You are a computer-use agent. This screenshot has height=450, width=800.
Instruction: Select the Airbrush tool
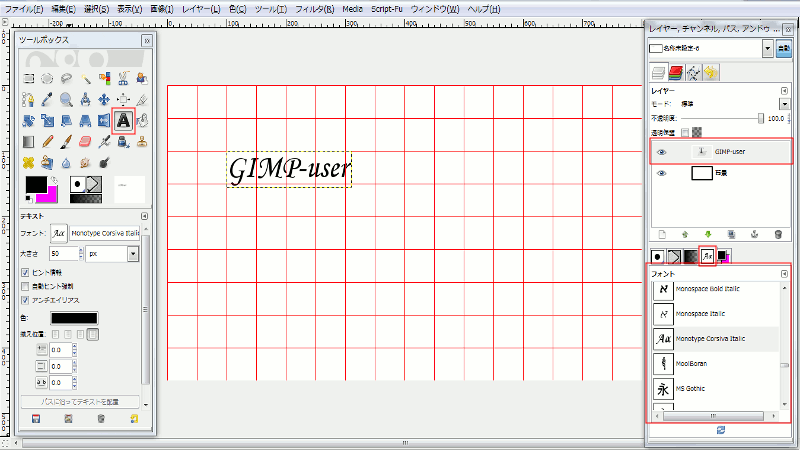pyautogui.click(x=104, y=142)
